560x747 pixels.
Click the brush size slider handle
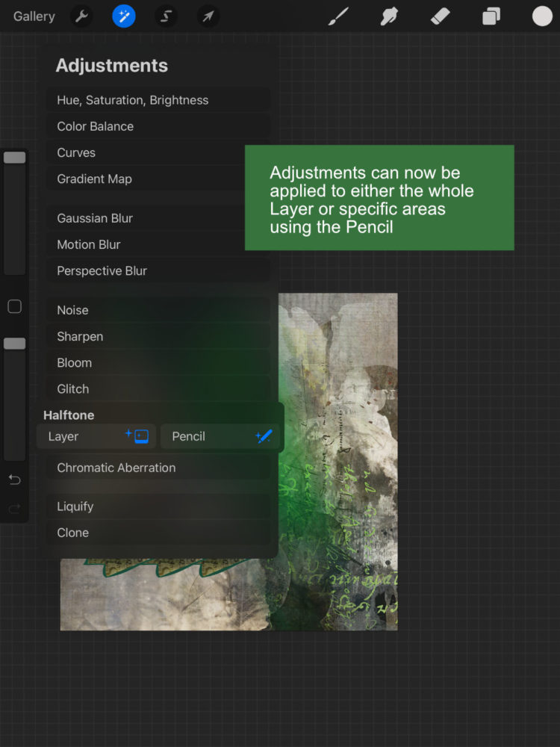tap(14, 158)
